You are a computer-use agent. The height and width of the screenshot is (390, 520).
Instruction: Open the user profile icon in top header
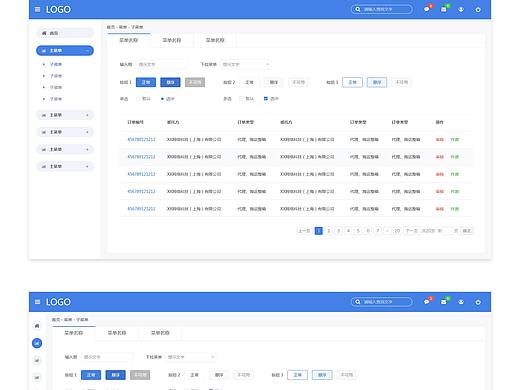461,9
